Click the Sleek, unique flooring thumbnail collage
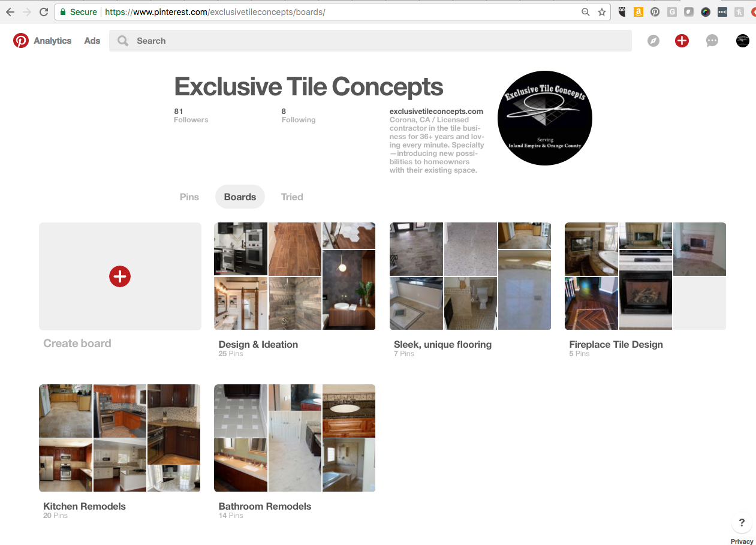 (470, 276)
